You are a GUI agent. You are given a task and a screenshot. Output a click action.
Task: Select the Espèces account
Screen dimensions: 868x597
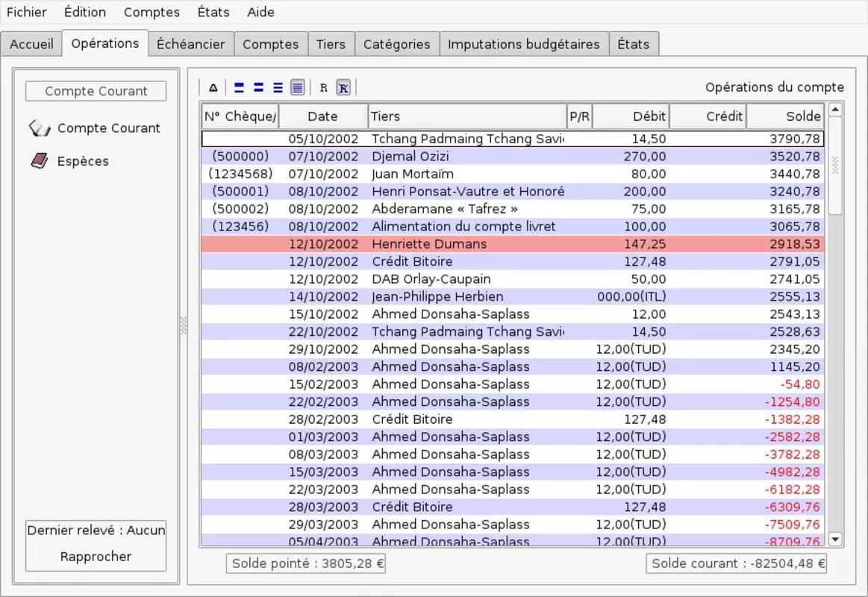[83, 161]
